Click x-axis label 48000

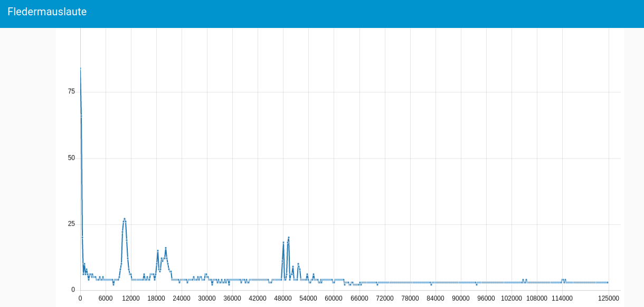pyautogui.click(x=283, y=299)
